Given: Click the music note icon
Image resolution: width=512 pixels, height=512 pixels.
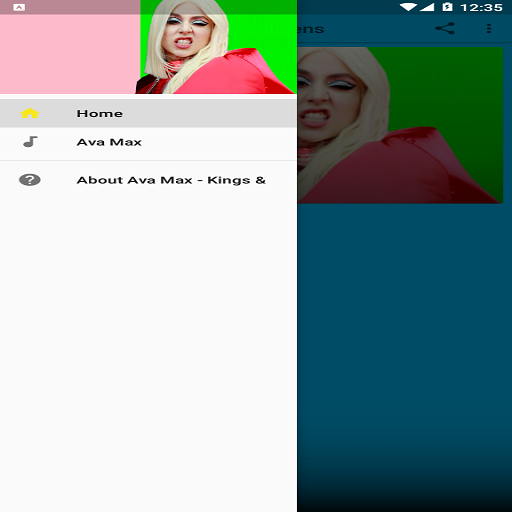Looking at the screenshot, I should [30, 142].
